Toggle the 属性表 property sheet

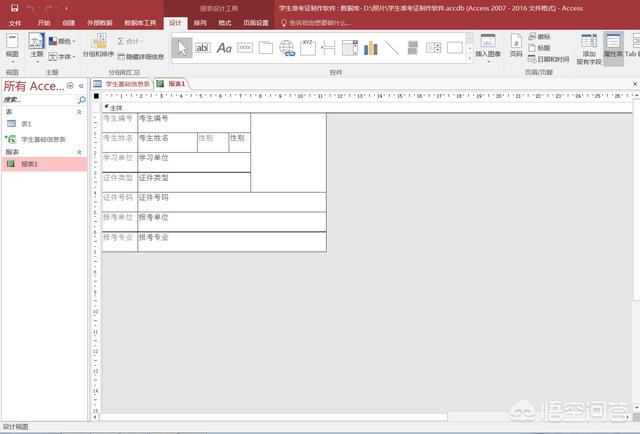pos(613,49)
